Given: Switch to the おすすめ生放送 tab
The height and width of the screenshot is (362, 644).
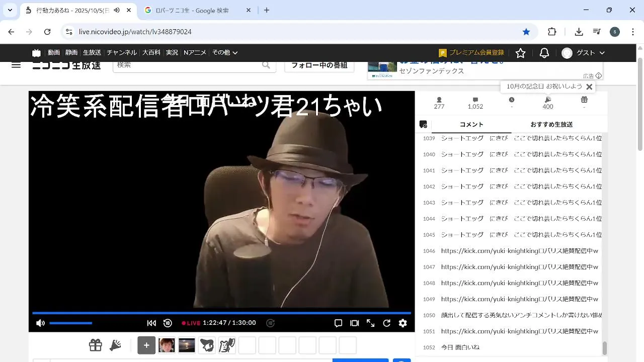Looking at the screenshot, I should [x=551, y=124].
